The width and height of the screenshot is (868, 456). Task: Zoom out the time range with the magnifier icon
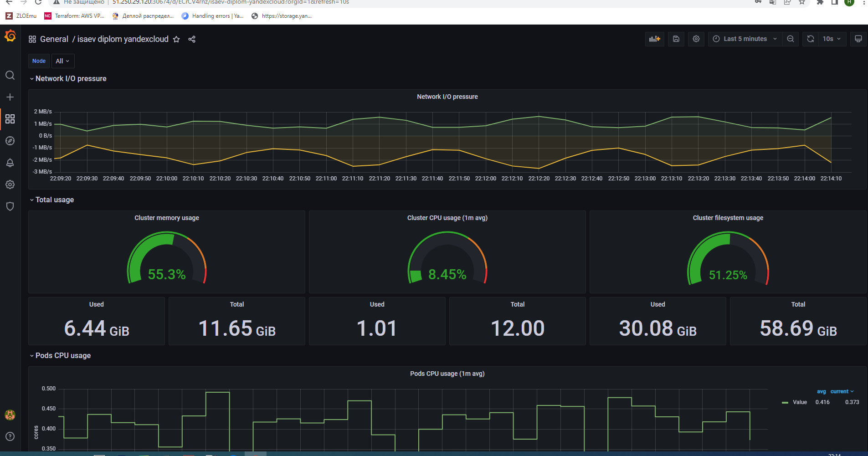[791, 39]
